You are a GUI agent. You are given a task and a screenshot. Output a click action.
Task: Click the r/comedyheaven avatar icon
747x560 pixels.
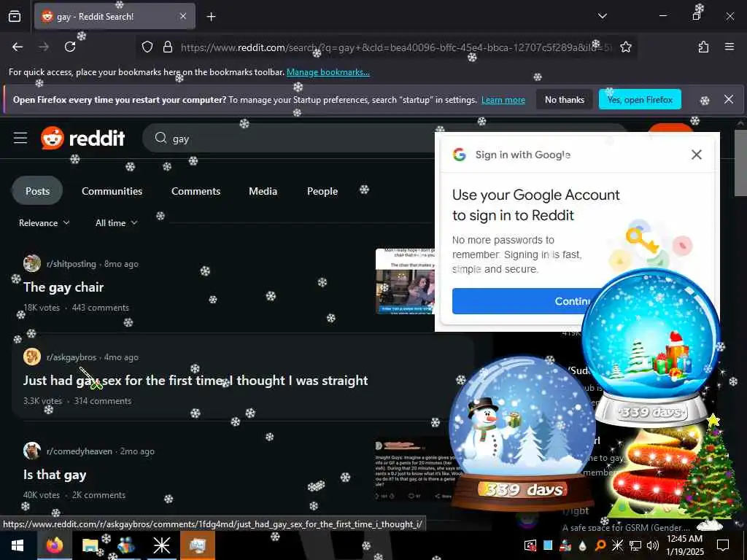[x=32, y=451]
